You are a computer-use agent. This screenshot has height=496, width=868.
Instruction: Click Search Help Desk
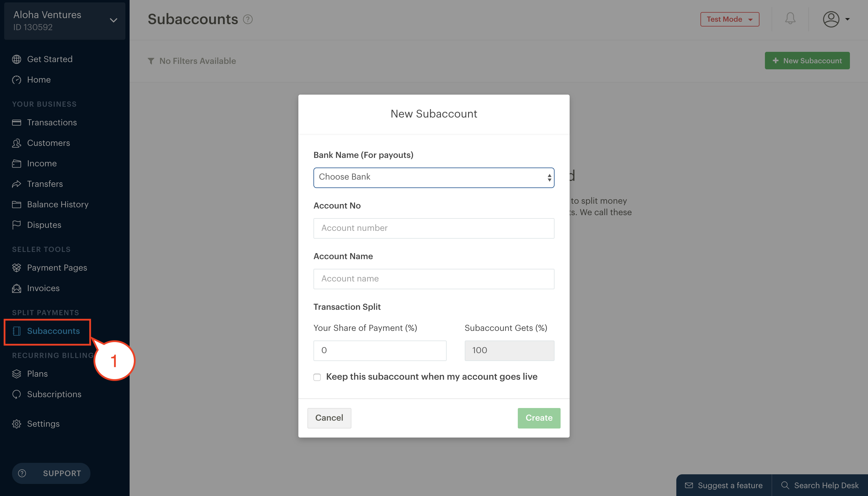point(820,485)
